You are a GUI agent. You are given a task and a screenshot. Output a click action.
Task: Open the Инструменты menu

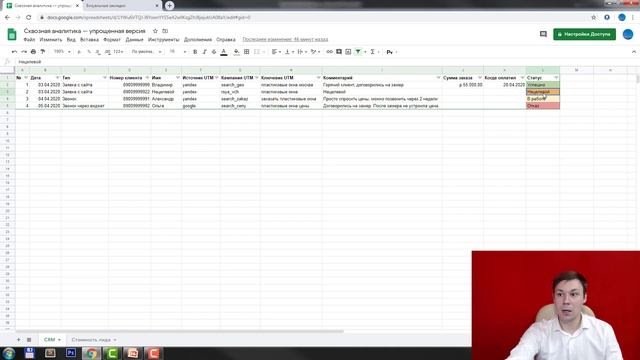tap(163, 40)
